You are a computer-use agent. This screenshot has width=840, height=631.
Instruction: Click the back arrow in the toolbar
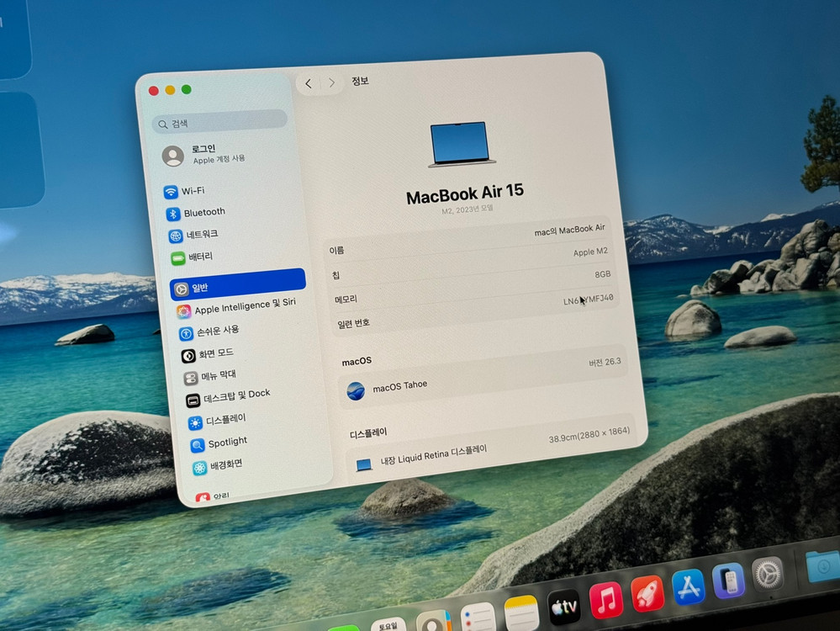(309, 83)
